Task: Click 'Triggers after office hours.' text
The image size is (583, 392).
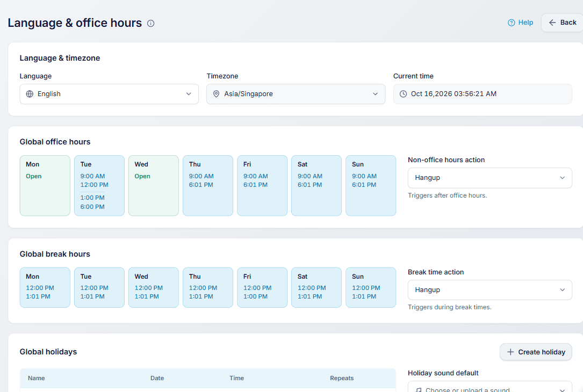Action: pos(447,195)
